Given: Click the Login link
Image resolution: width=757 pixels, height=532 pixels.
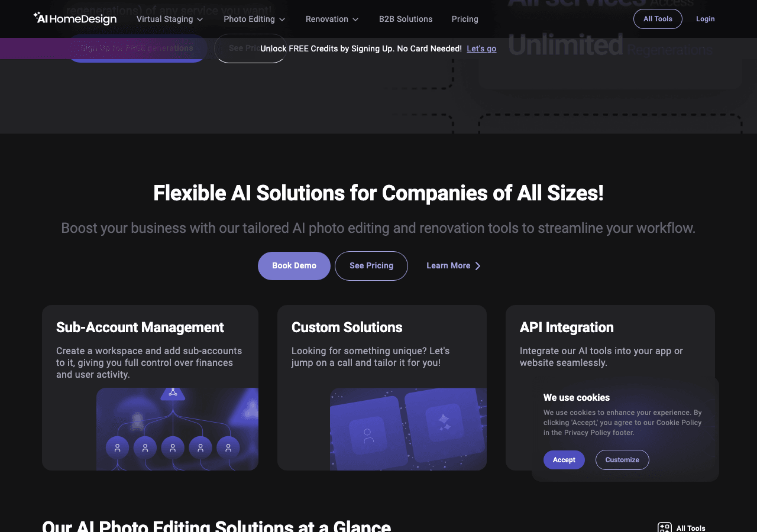Looking at the screenshot, I should [705, 19].
